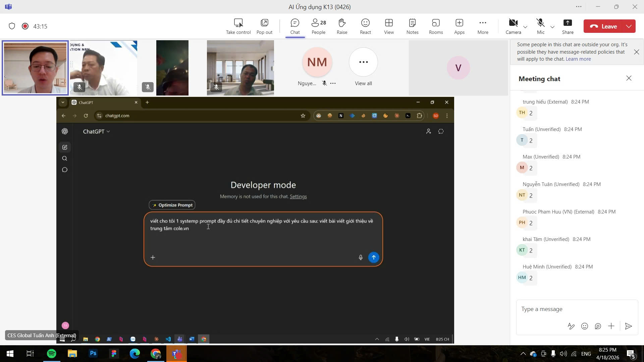Image resolution: width=644 pixels, height=362 pixels.
Task: Expand microphone options chevron
Action: [x=552, y=27]
